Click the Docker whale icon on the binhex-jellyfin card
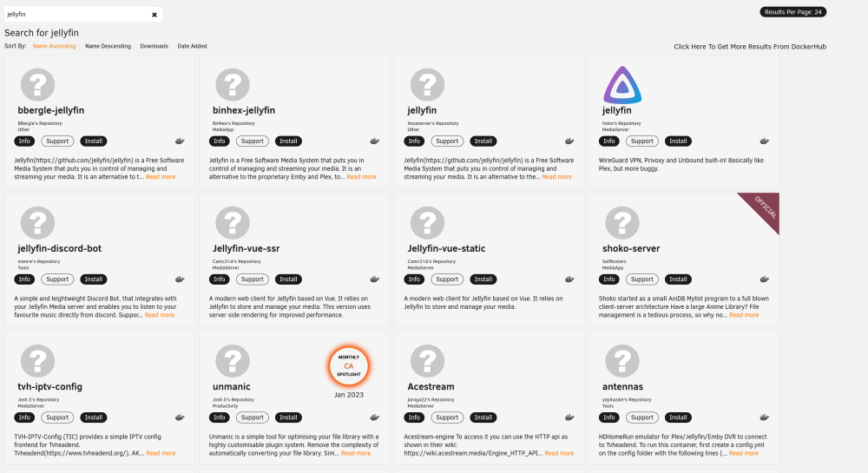Screen dimensions: 868x473 tap(375, 141)
